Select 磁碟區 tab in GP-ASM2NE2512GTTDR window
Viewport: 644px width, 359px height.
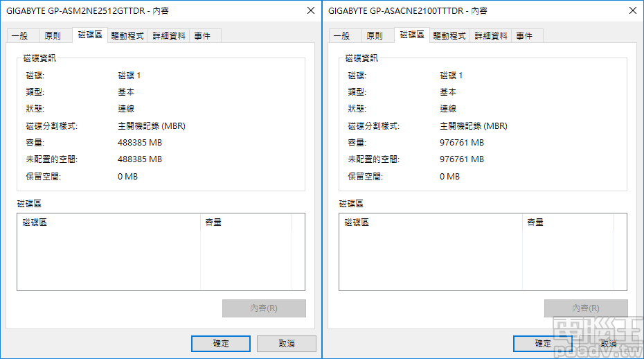tap(90, 35)
